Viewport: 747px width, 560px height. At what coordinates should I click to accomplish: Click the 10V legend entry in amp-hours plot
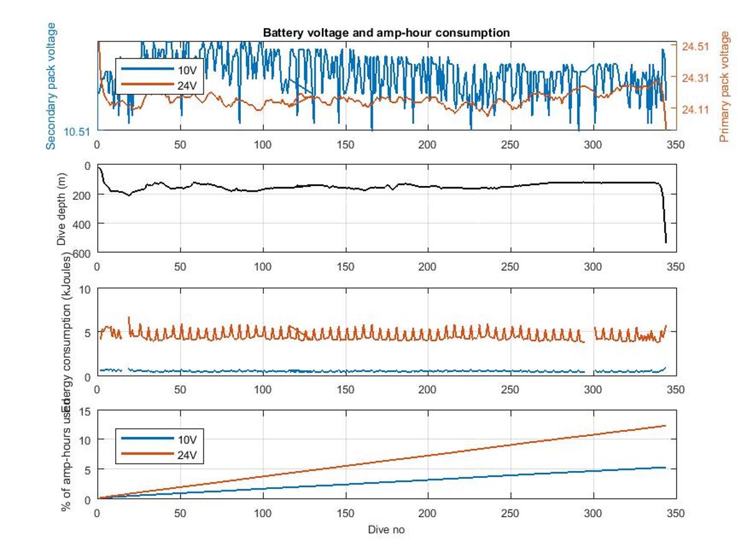click(x=161, y=439)
